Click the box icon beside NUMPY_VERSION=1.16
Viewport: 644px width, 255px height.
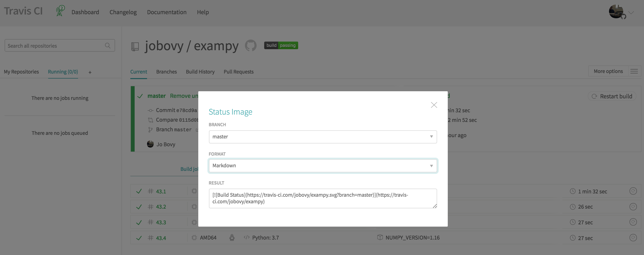pos(380,237)
